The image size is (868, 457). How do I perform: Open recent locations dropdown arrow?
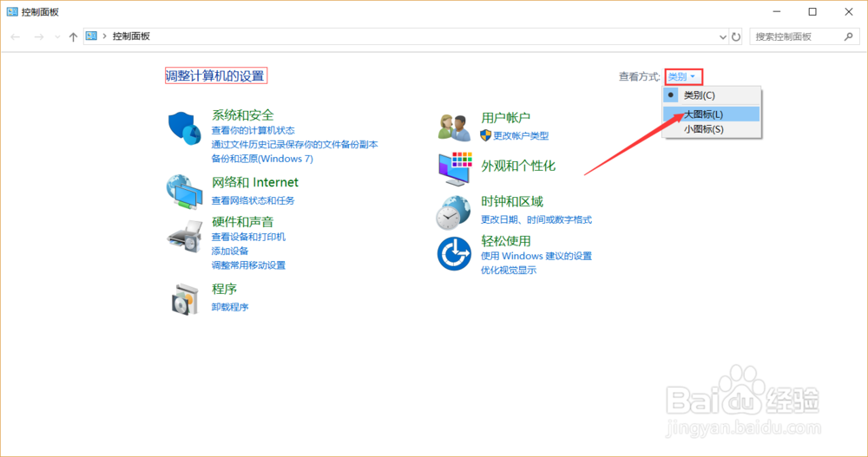point(57,37)
